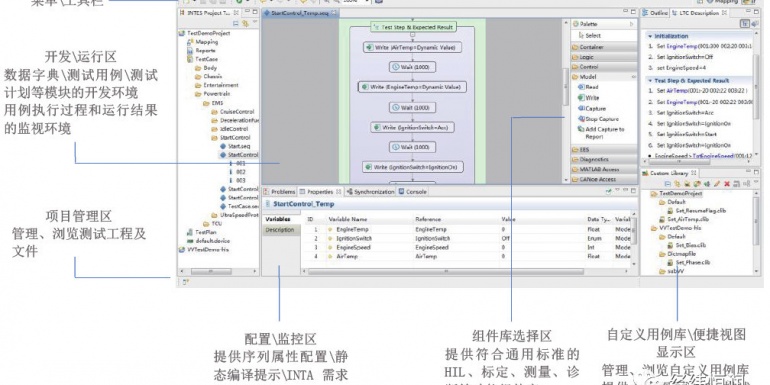Select the EngineTemp variable row
This screenshot has width=770, height=385.
468,229
